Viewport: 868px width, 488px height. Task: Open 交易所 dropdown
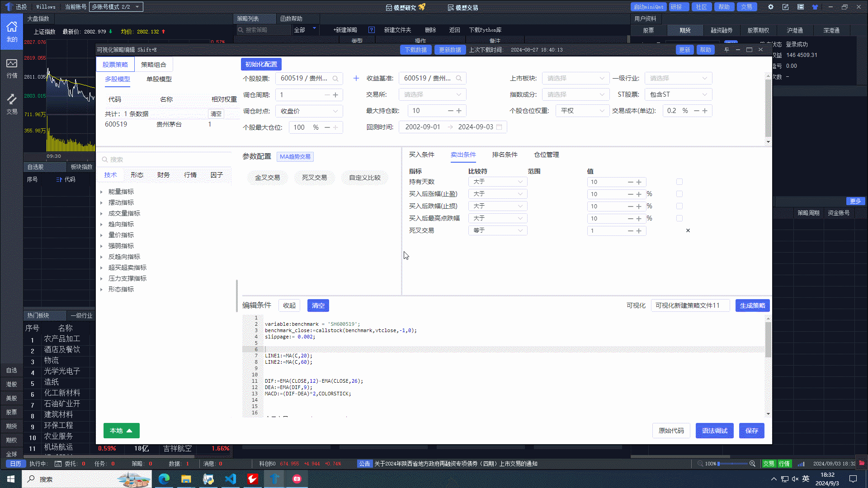coord(433,94)
